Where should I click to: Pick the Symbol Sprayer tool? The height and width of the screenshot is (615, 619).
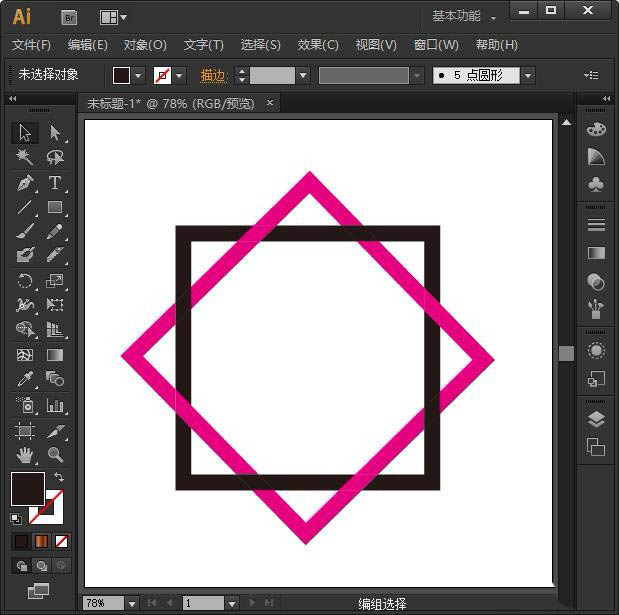coord(25,405)
